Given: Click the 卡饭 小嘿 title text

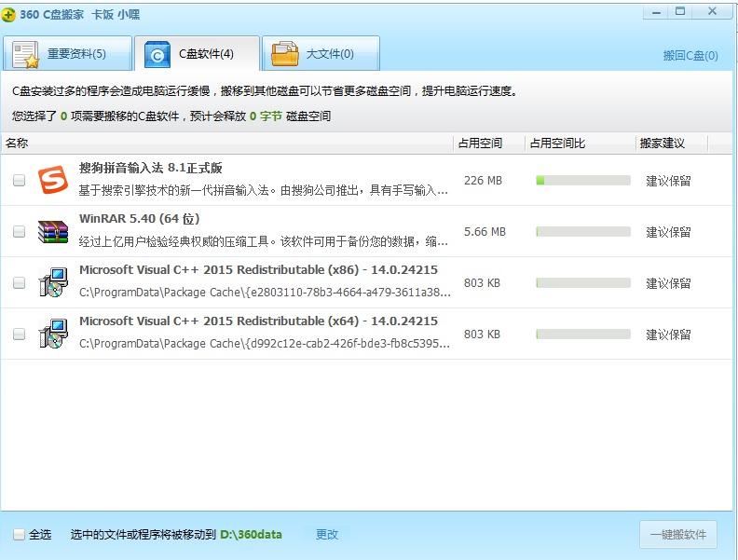Looking at the screenshot, I should tap(116, 15).
